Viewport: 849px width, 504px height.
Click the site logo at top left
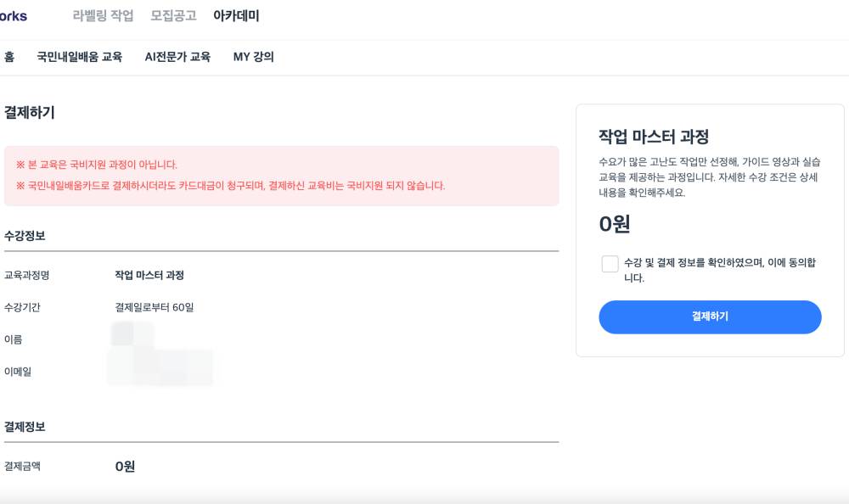tap(13, 15)
